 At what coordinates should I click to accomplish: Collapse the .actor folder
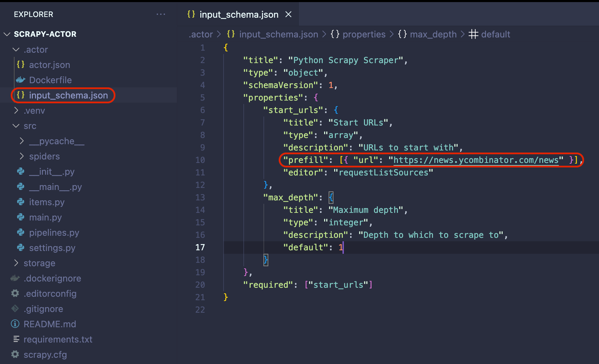[15, 49]
